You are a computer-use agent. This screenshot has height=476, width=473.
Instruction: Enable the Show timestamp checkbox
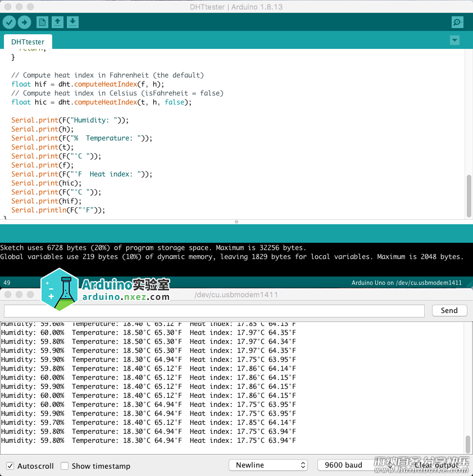click(x=65, y=466)
